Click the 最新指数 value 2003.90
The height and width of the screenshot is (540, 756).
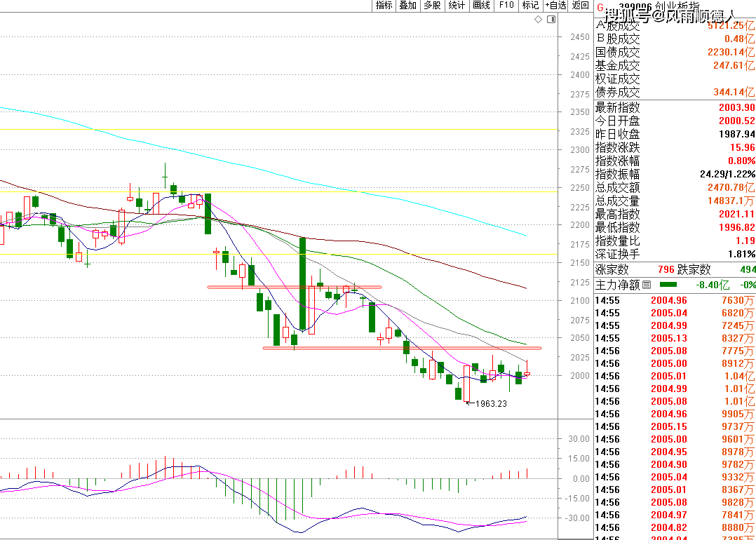point(736,107)
